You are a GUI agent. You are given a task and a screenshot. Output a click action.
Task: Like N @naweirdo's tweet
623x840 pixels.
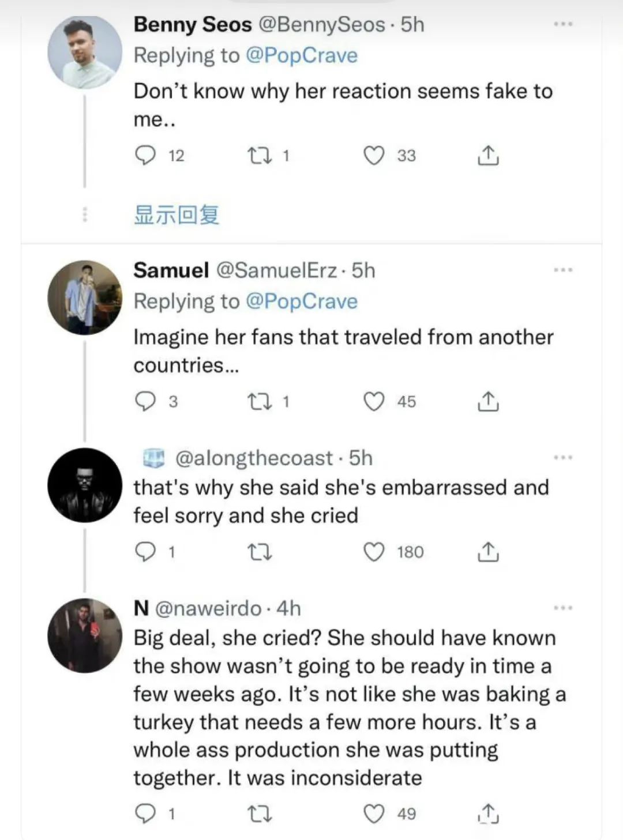point(374,813)
